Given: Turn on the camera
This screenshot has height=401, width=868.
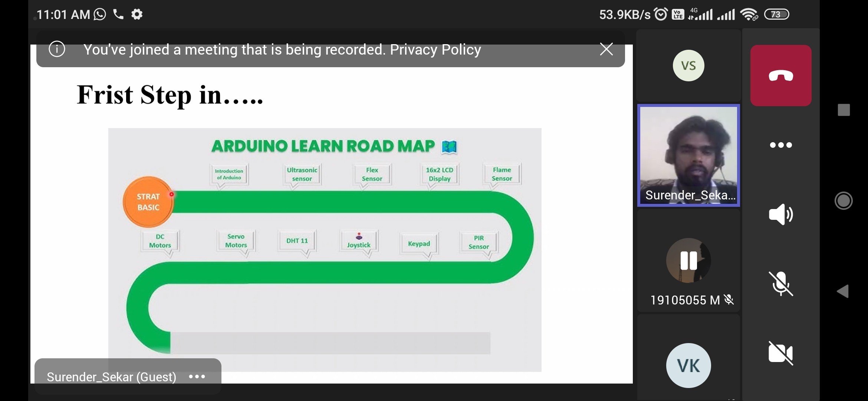Looking at the screenshot, I should [780, 353].
